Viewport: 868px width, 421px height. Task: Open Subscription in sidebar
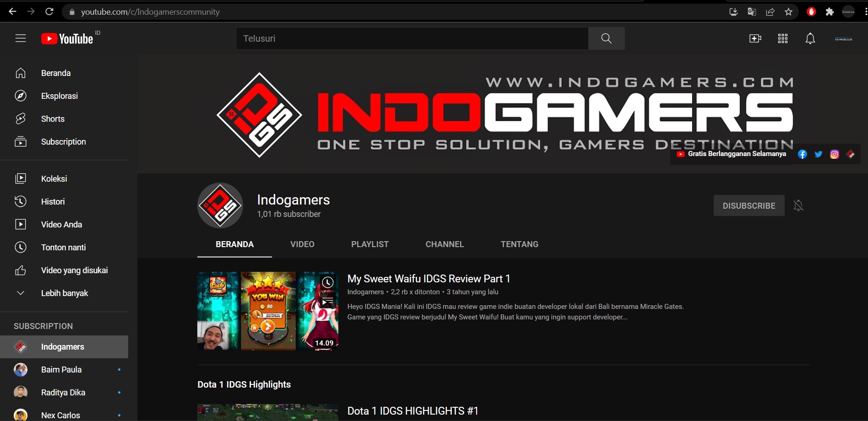(x=64, y=142)
